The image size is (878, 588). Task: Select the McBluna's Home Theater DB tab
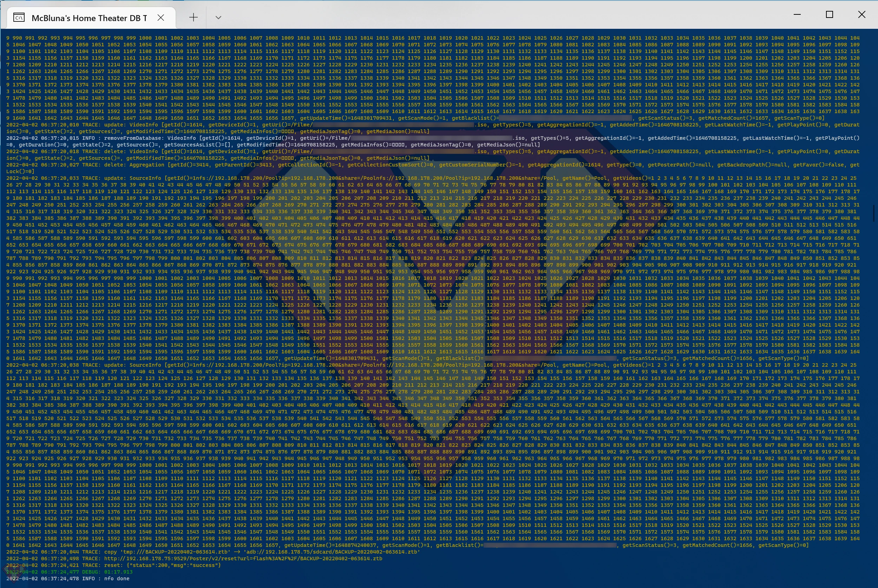tap(89, 18)
